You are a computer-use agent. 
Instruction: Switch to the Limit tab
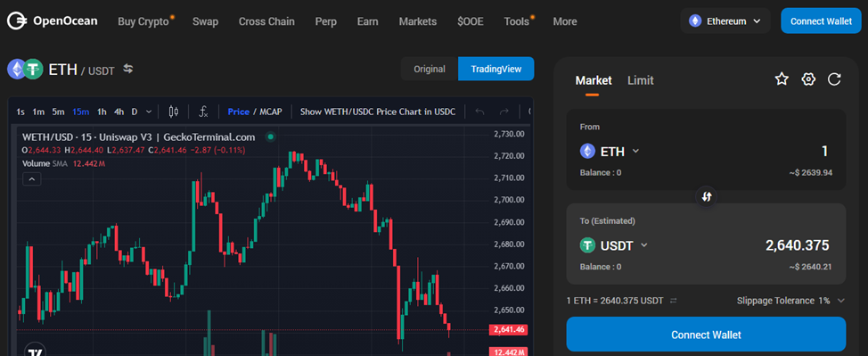(x=641, y=80)
